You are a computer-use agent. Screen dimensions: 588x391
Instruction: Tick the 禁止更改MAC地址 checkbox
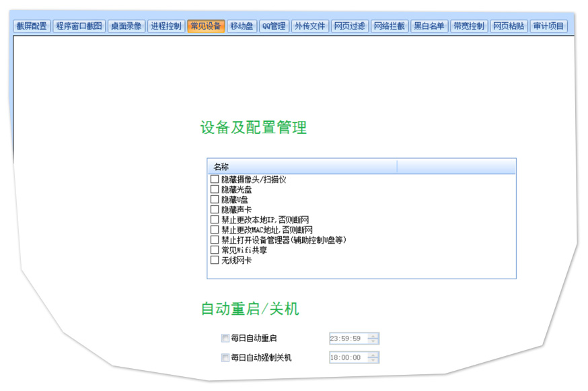215,230
